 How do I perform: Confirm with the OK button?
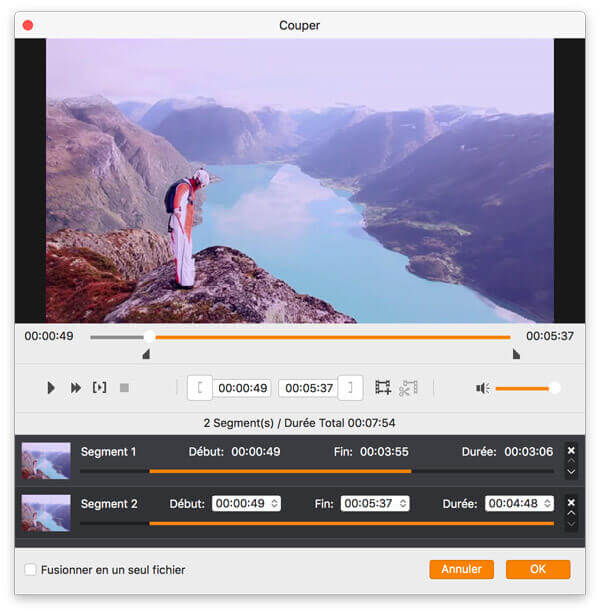coord(538,569)
